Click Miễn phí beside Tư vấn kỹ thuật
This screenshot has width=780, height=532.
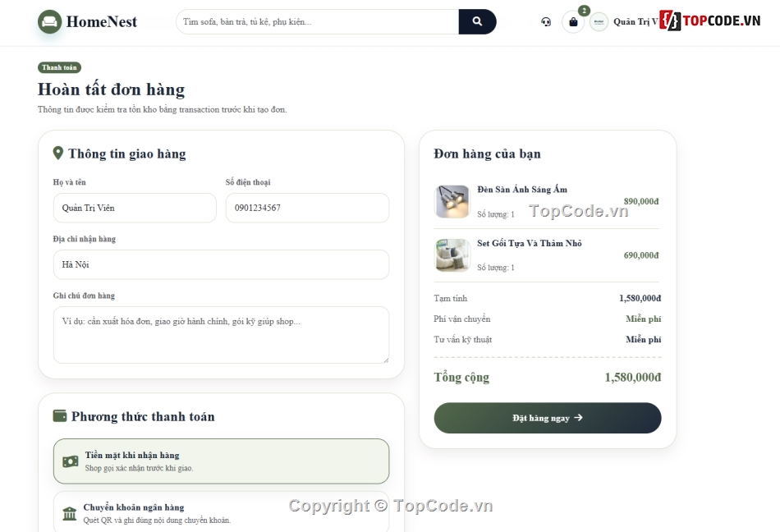pyautogui.click(x=643, y=340)
